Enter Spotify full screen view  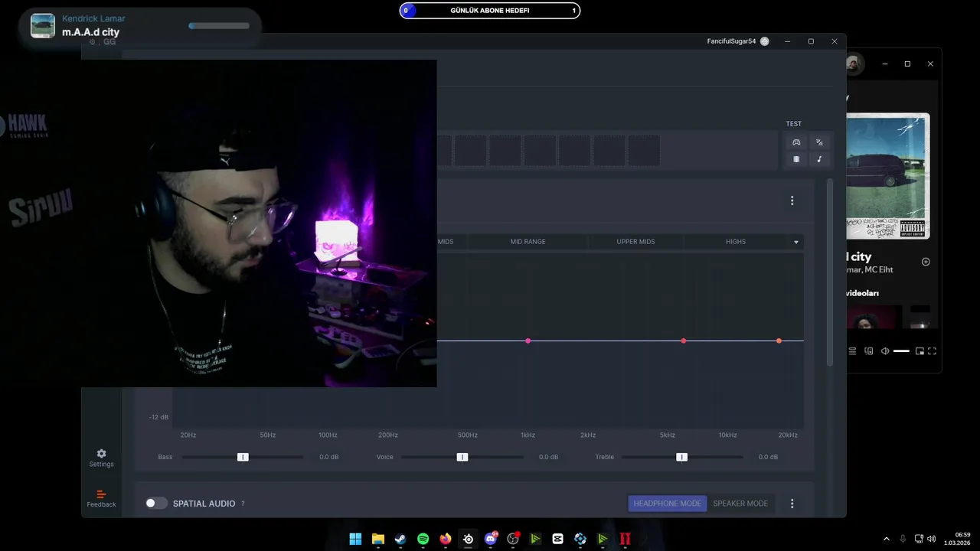point(933,351)
